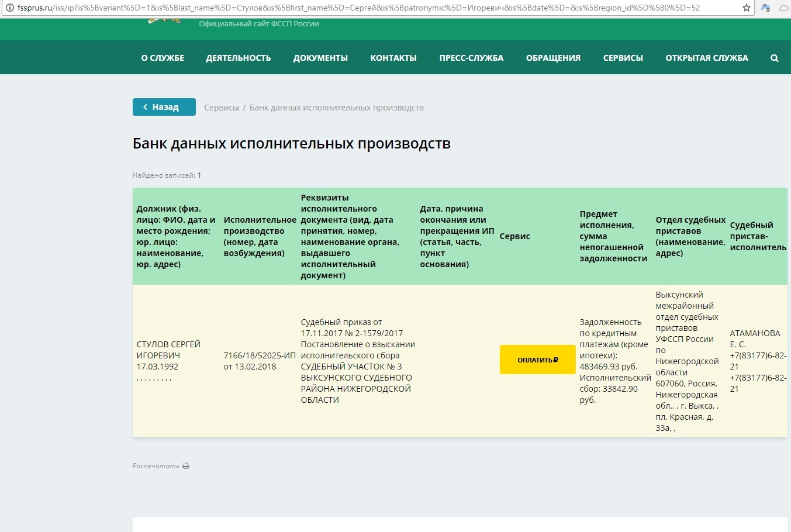Screen dimensions: 791x532
Task: Open the ОБРАЩЕНИЯ menu
Action: coord(553,58)
